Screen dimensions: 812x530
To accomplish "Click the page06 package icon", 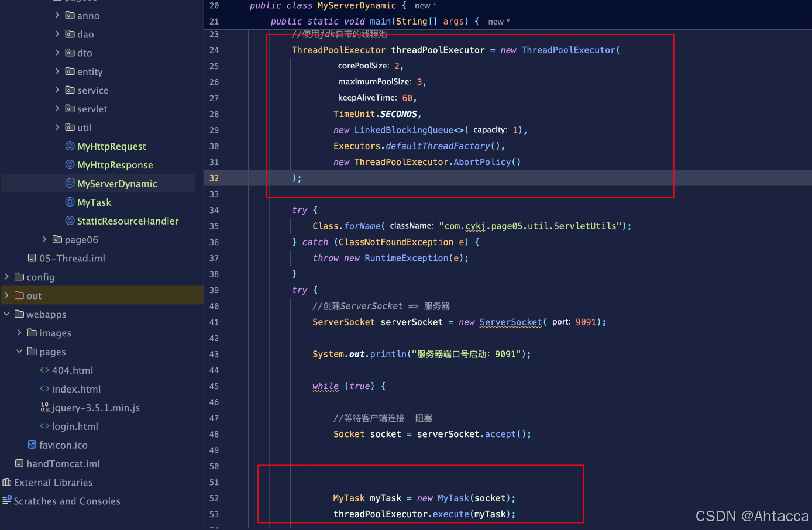I will [x=57, y=239].
